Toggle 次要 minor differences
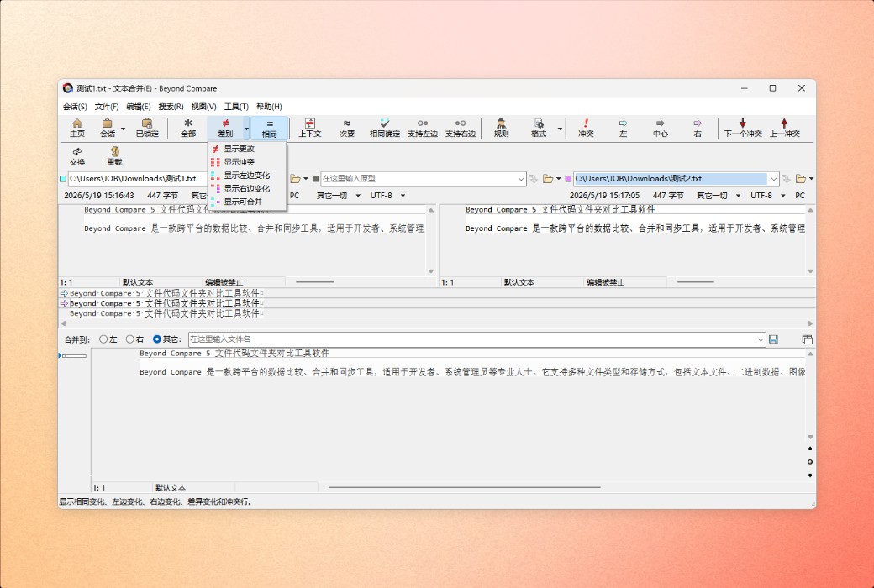This screenshot has width=874, height=588. [x=347, y=128]
